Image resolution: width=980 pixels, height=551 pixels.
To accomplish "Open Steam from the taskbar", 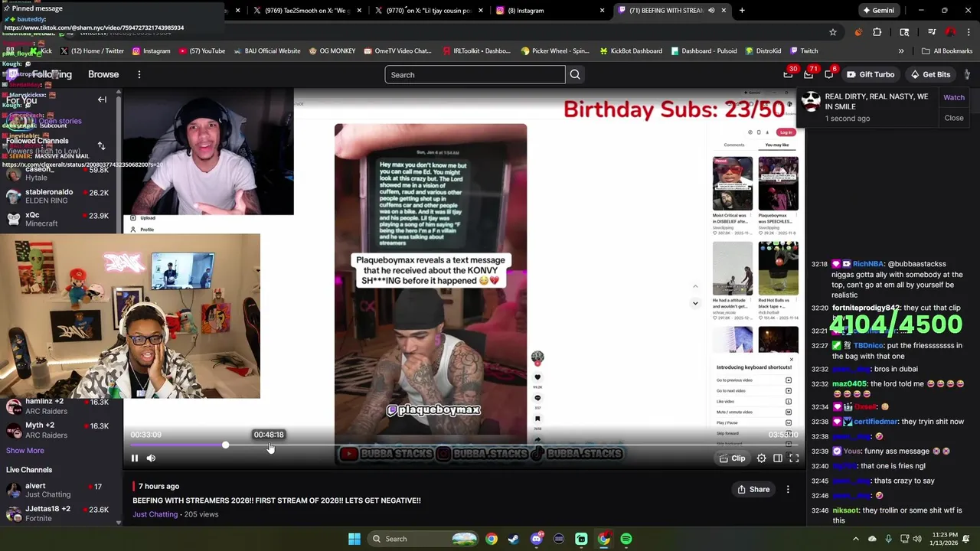I will 514,539.
